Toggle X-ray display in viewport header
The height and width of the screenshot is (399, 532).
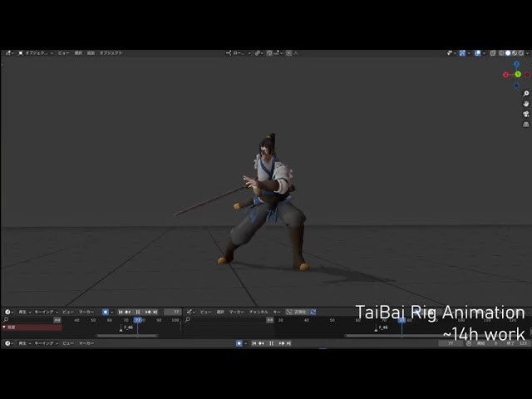tap(491, 53)
